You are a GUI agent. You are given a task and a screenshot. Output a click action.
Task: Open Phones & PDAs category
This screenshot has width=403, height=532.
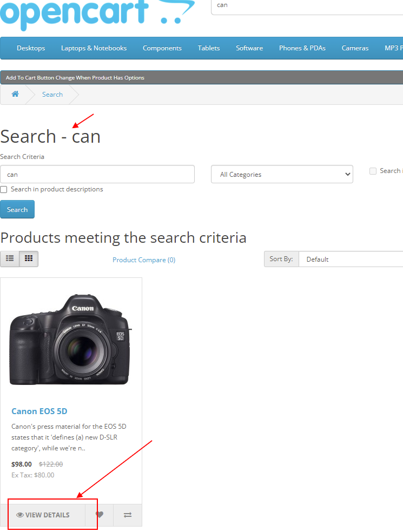click(302, 48)
